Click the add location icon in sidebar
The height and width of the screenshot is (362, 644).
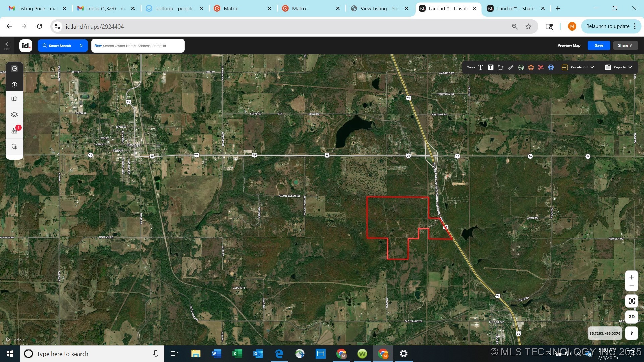(14, 146)
